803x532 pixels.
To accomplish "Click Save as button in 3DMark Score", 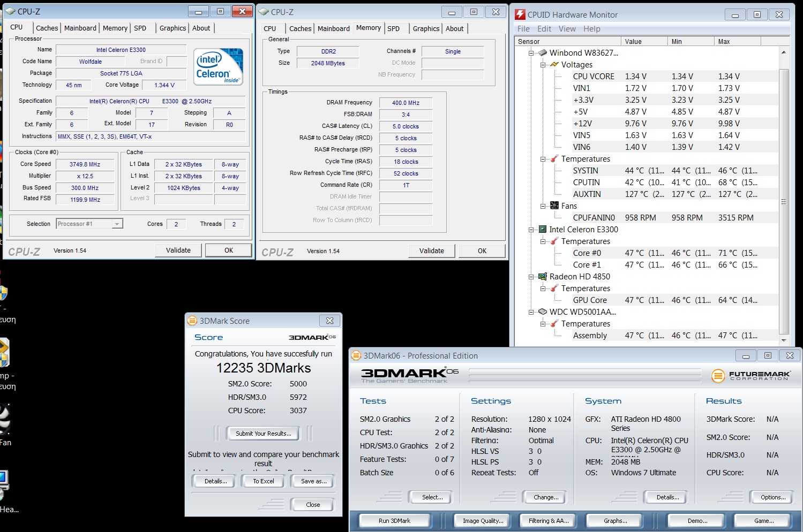I will [x=313, y=481].
